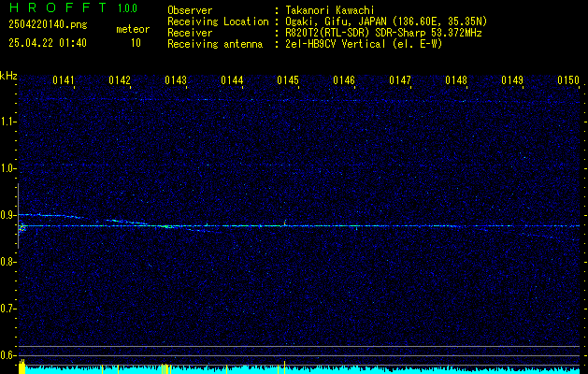Click the bright meteor echo at spectrogram start
Viewport: 588px width, 374px height.
pyautogui.click(x=22, y=227)
